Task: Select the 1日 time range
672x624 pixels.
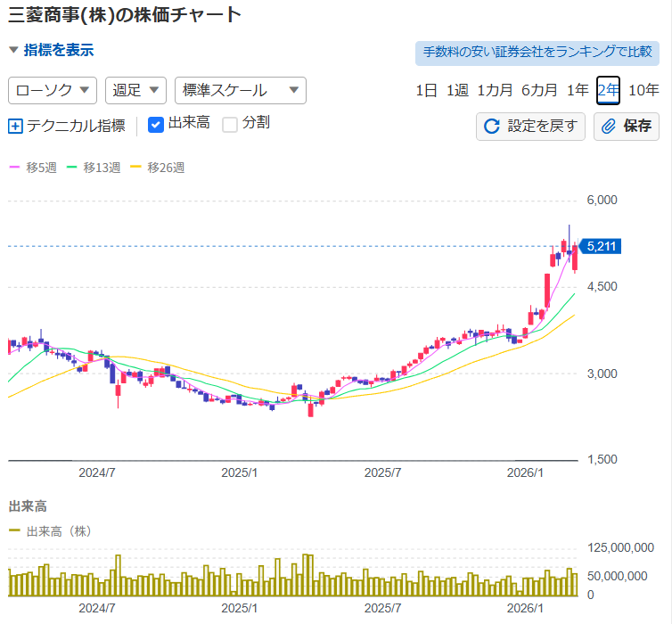Action: [426, 90]
